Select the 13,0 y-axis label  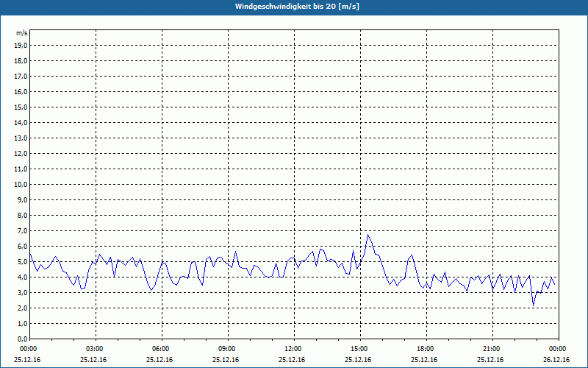[21, 138]
